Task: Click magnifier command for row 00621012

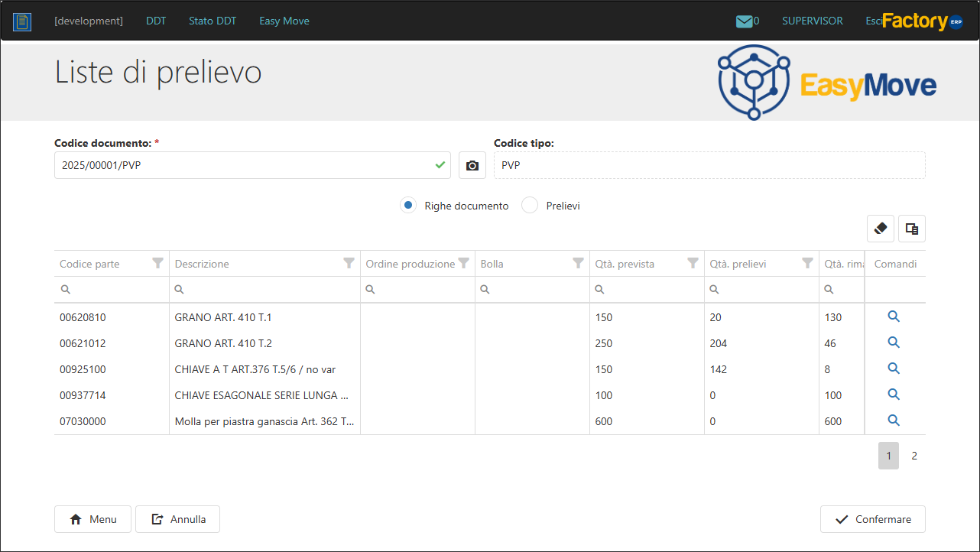Action: point(894,343)
